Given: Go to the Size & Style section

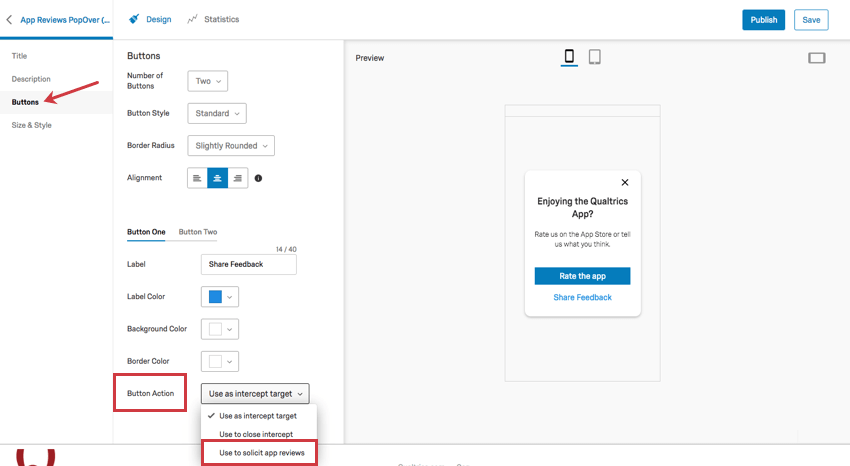Looking at the screenshot, I should [x=31, y=125].
